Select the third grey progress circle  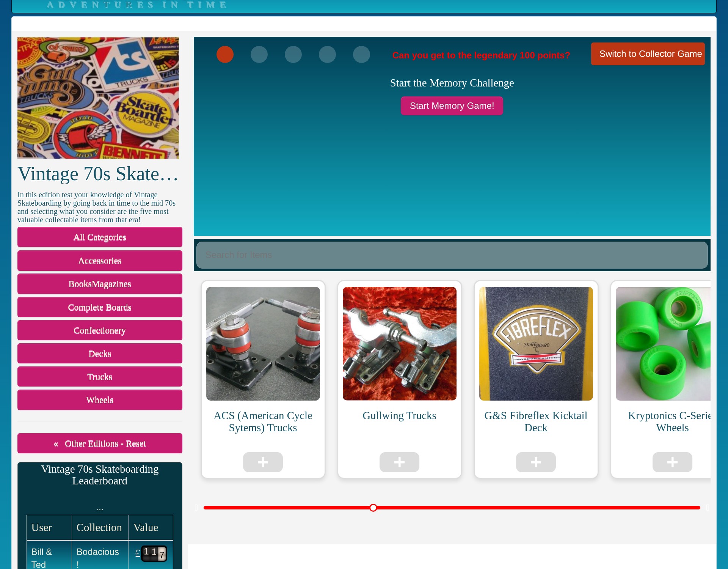[x=293, y=54]
